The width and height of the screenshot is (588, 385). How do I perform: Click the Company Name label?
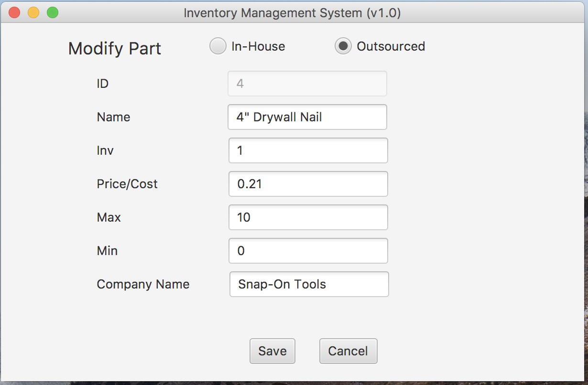pos(143,285)
